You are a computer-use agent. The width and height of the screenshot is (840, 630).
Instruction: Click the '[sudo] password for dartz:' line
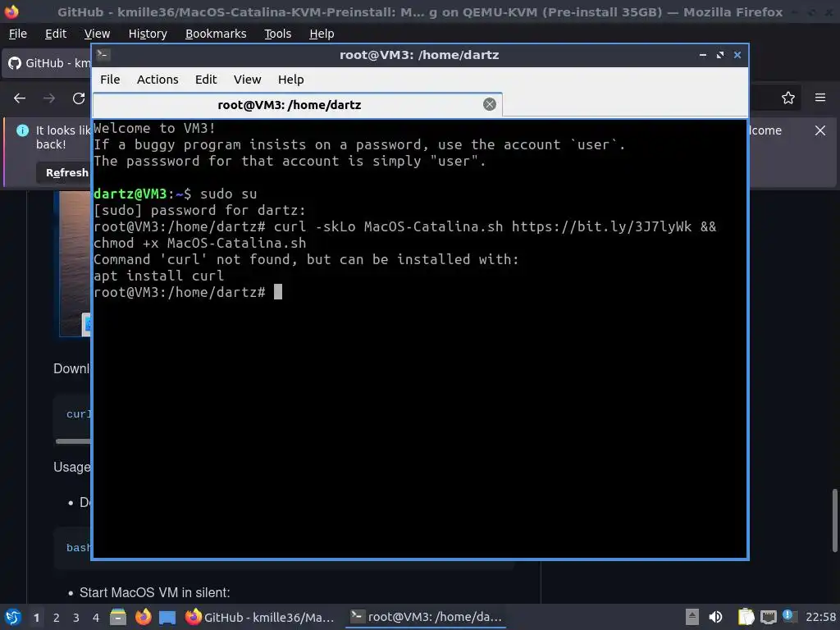point(199,211)
